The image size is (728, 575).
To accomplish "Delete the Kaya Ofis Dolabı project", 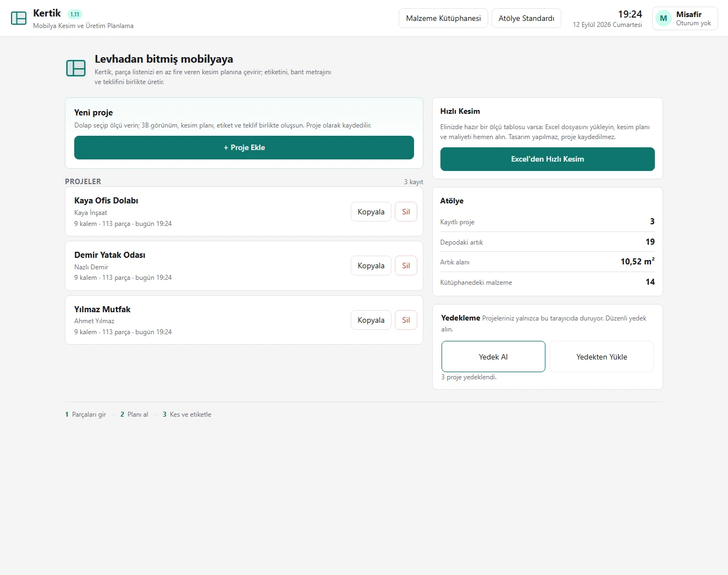I will tap(406, 212).
